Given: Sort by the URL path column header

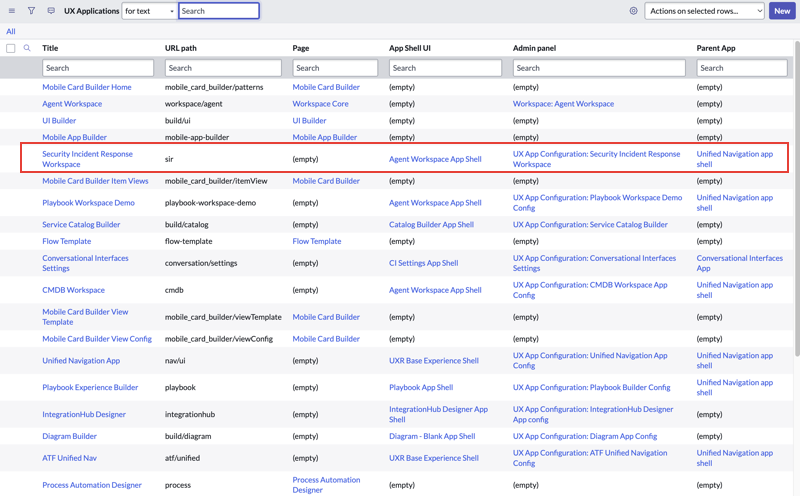Looking at the screenshot, I should tap(181, 48).
